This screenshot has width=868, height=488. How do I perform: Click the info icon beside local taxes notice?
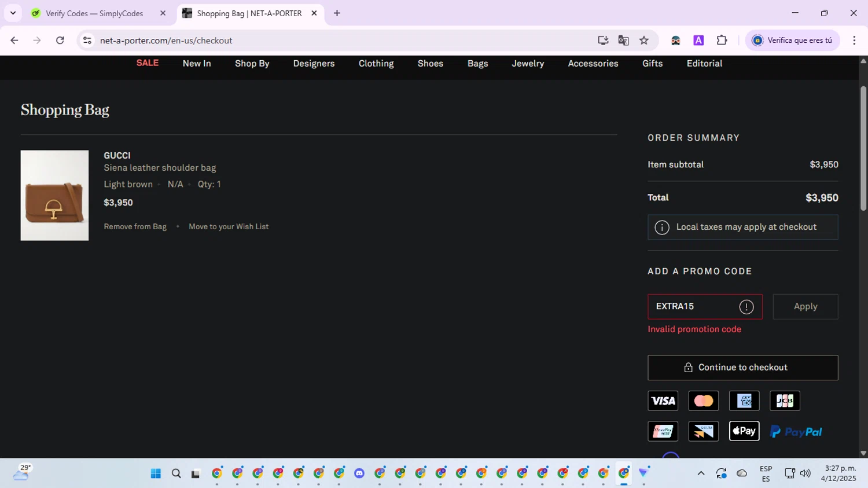[x=662, y=228]
